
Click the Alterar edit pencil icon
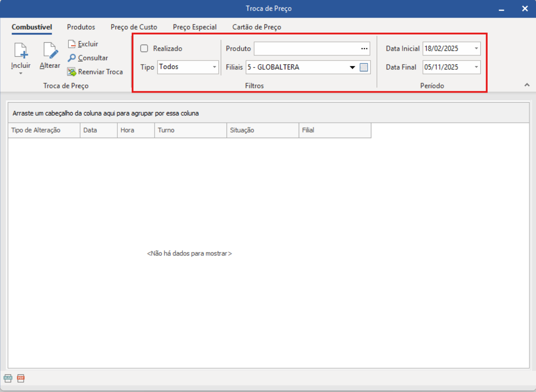pyautogui.click(x=50, y=51)
